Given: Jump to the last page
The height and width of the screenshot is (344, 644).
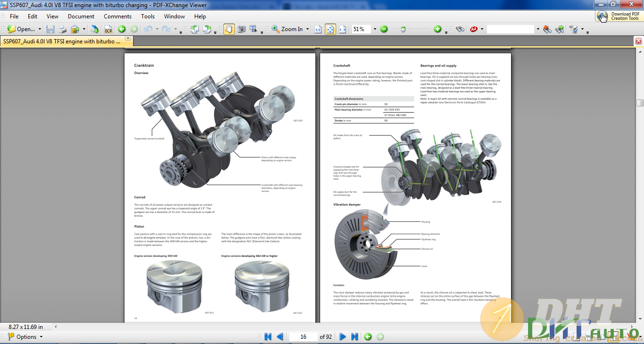Looking at the screenshot, I should (355, 336).
